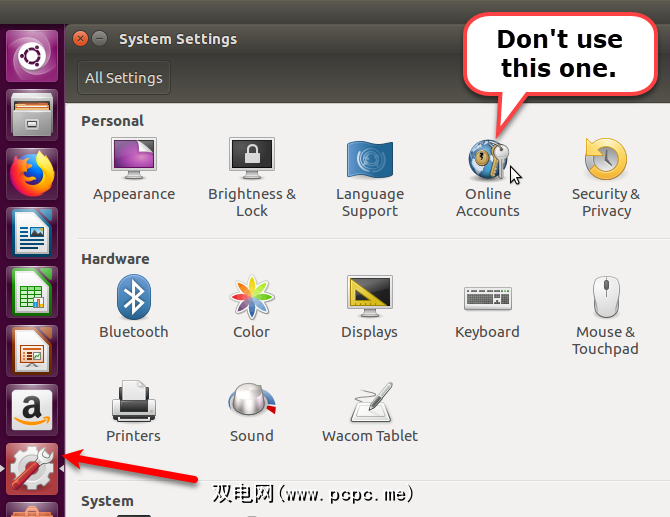Close the System Settings window
This screenshot has height=517, width=670.
click(x=80, y=39)
